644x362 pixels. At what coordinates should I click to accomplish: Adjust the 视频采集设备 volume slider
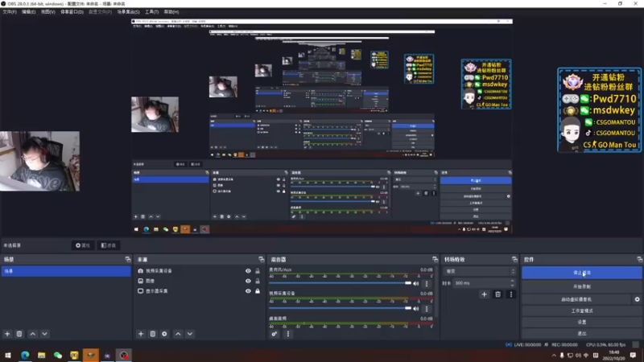coord(340,308)
